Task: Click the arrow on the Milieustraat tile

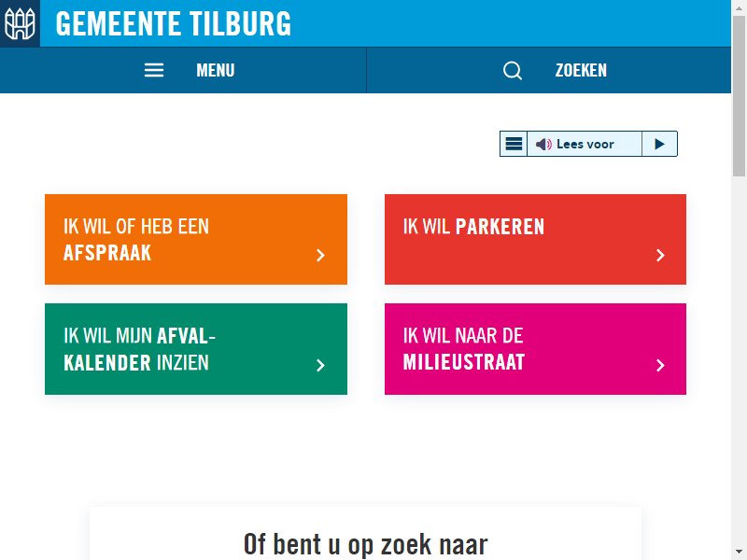Action: click(660, 365)
